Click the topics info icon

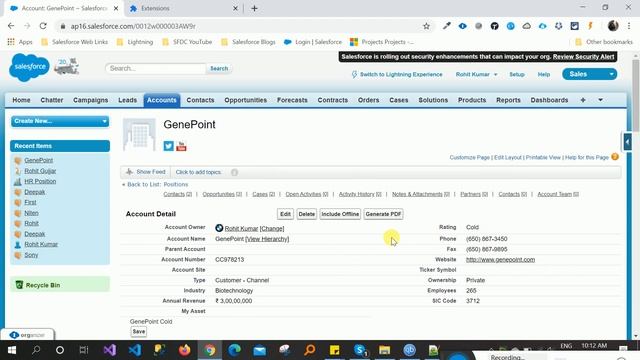(234, 172)
